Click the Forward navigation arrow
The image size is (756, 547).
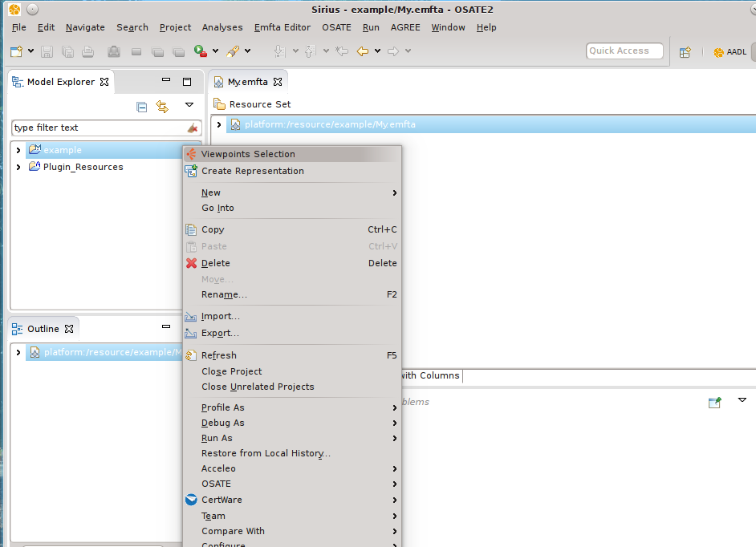[x=393, y=51]
